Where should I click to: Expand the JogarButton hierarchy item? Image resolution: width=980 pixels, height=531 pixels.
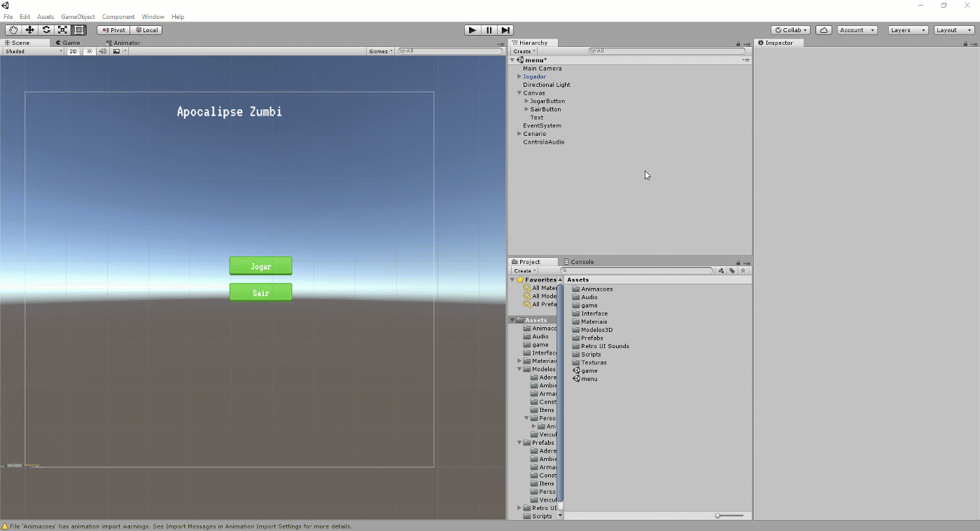526,101
